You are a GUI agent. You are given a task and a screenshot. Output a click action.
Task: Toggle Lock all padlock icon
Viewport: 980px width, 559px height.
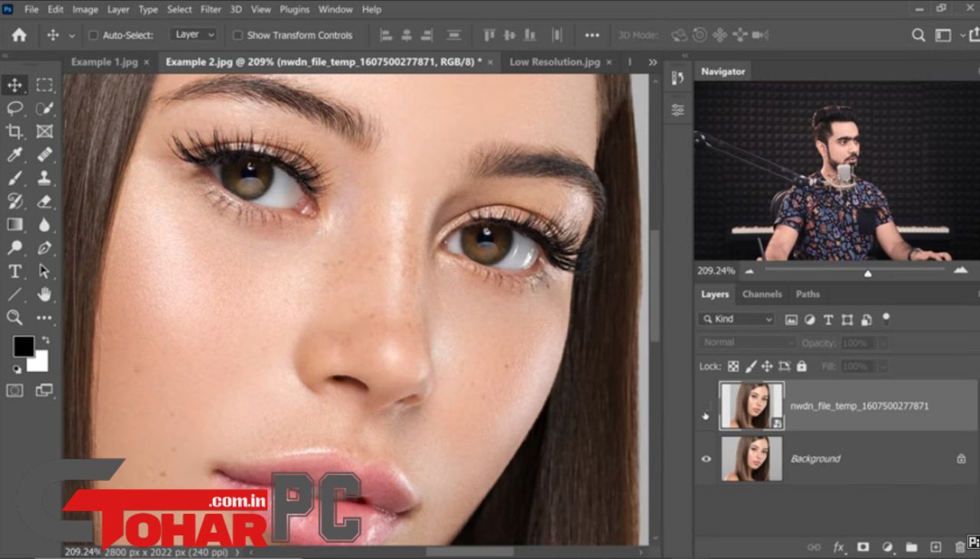tap(802, 367)
